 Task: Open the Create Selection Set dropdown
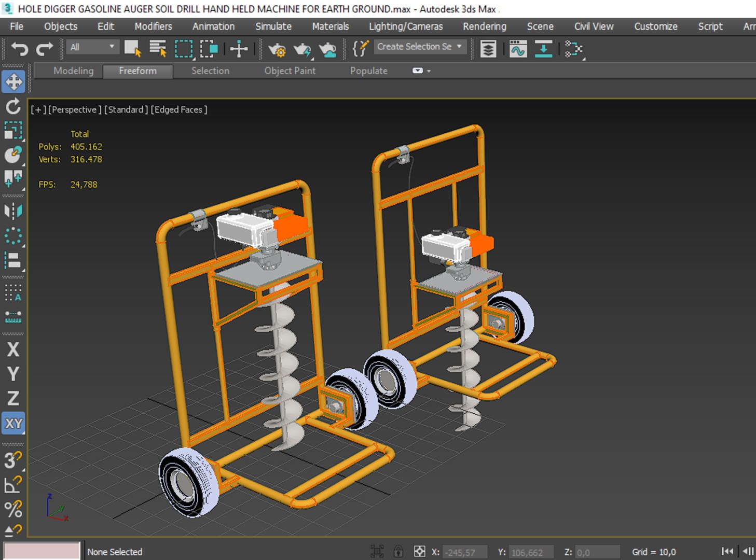pos(419,47)
